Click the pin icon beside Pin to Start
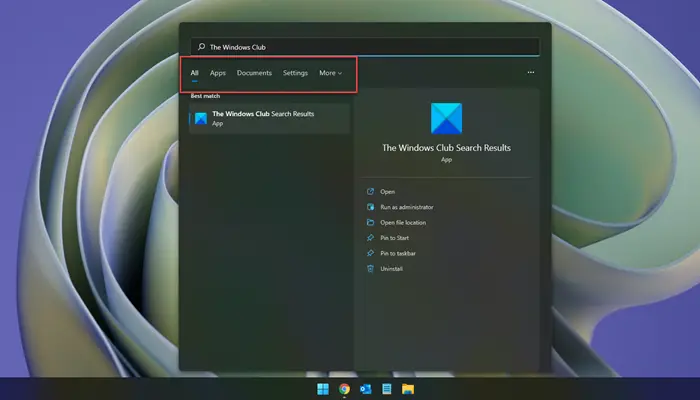This screenshot has width=700, height=400. point(370,238)
